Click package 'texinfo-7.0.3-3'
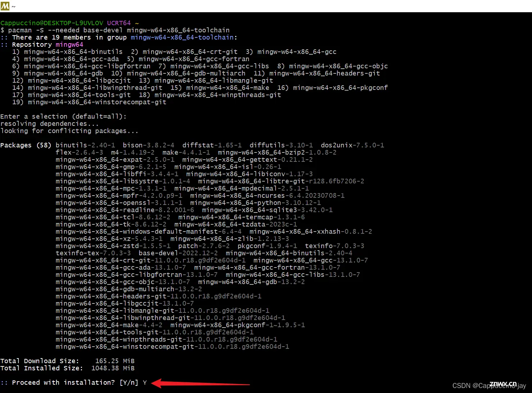 click(335, 246)
